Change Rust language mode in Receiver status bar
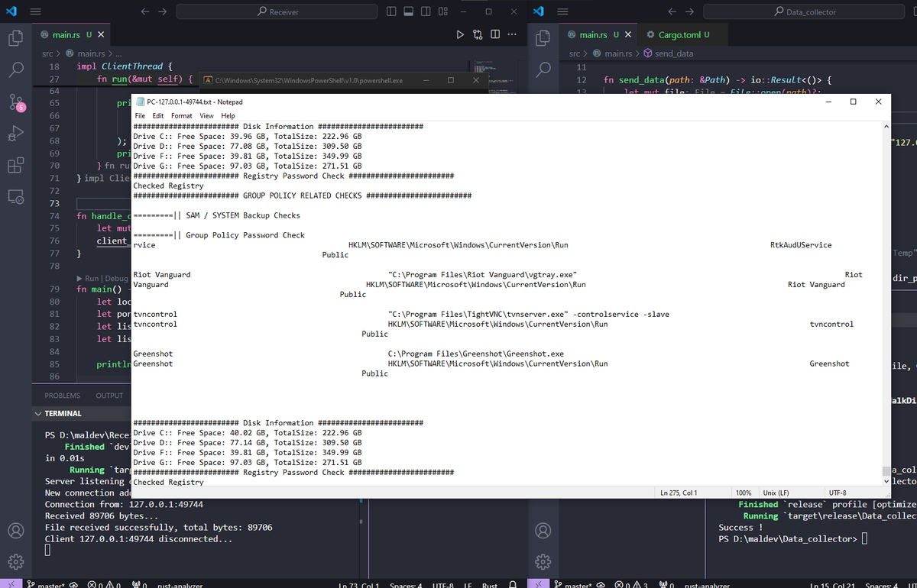Screen dimensions: 917x588 pyautogui.click(x=490, y=585)
